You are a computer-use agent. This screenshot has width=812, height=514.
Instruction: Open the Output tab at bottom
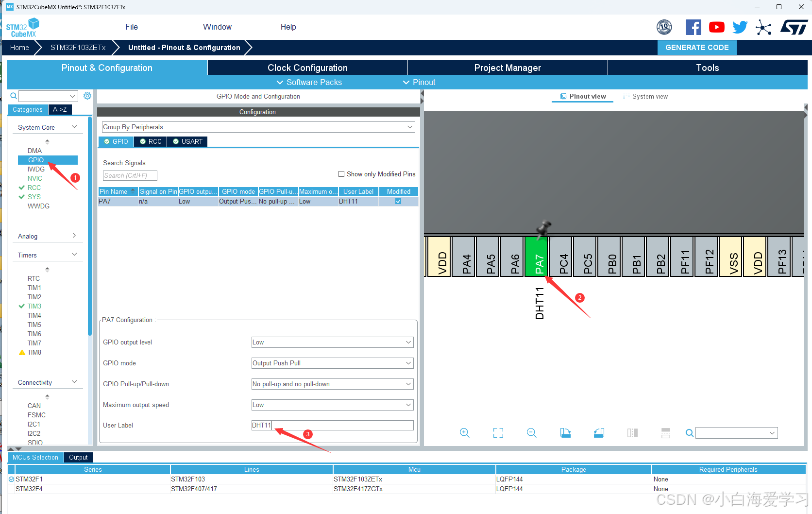[78, 457]
